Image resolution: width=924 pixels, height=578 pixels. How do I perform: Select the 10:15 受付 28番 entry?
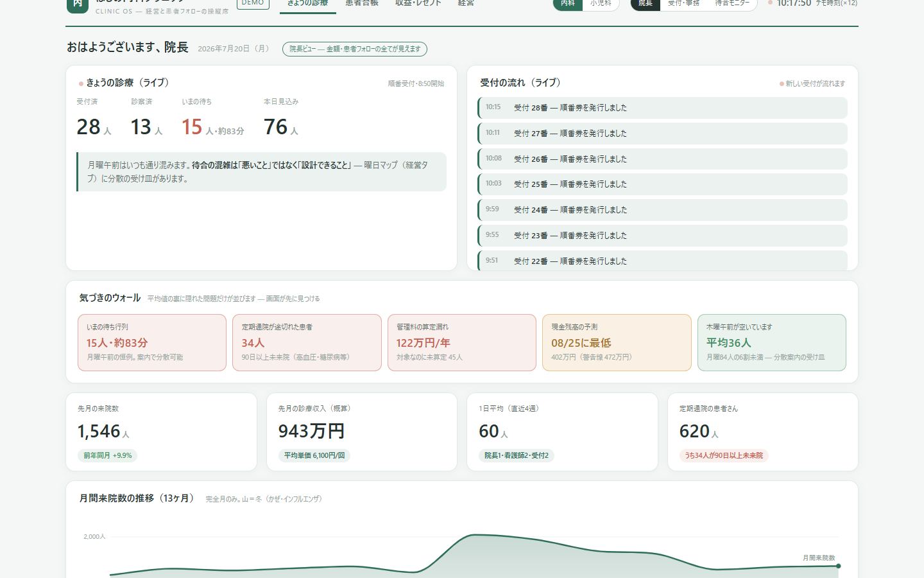coord(662,108)
